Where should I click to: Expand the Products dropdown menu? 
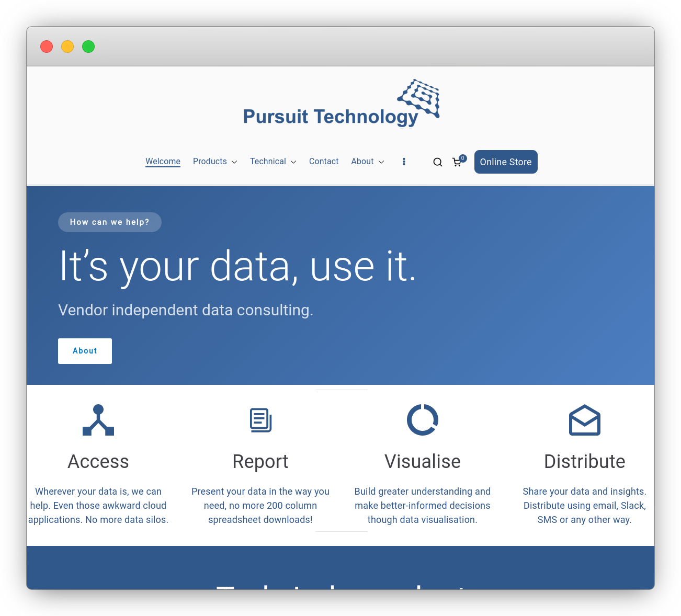coord(215,162)
